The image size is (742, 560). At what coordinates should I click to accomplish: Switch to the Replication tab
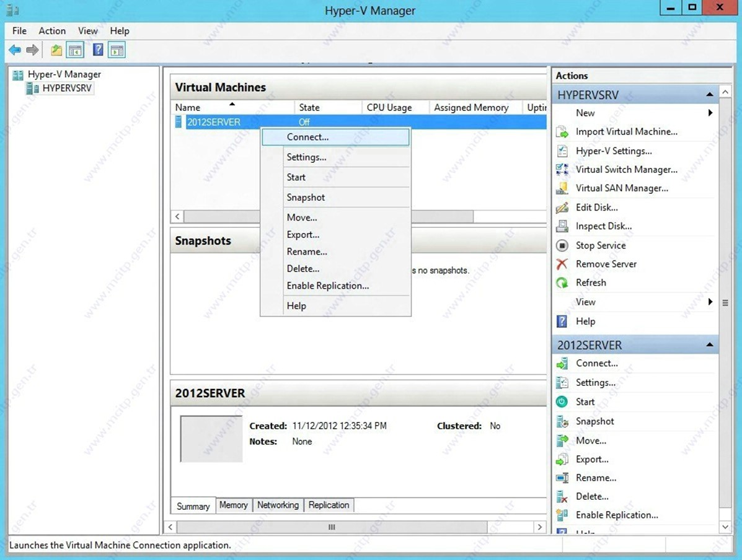tap(329, 505)
